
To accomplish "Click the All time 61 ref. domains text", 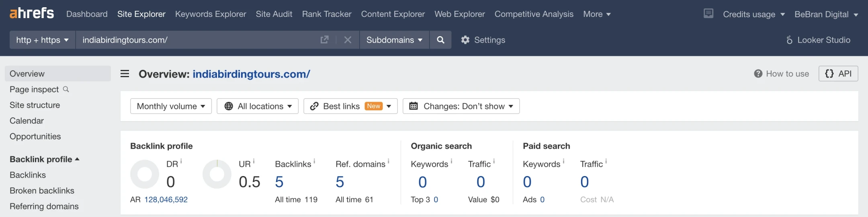I will 354,199.
